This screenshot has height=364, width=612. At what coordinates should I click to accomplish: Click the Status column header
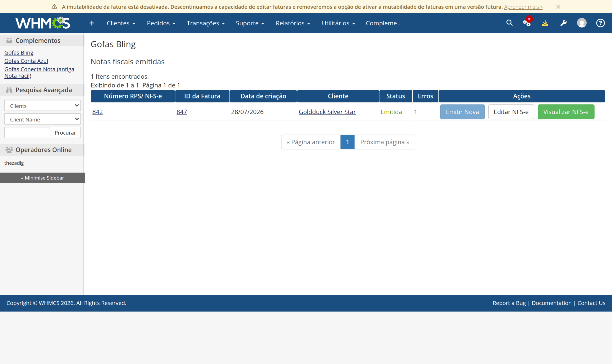tap(395, 96)
